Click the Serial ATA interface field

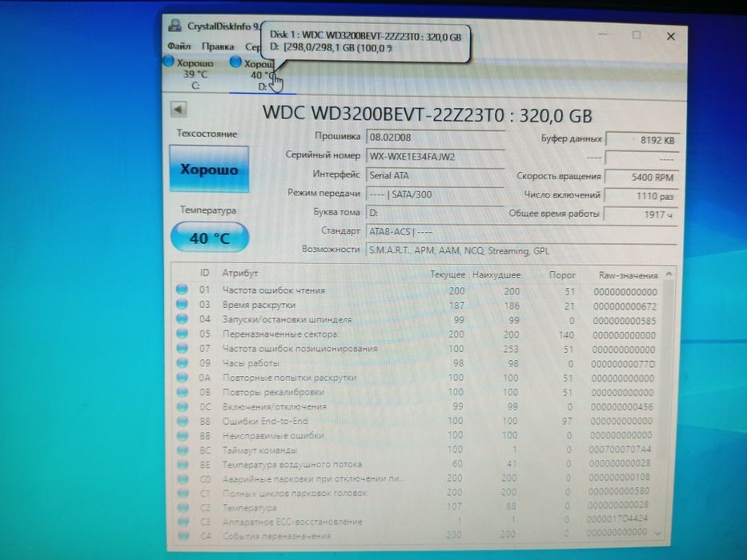[x=435, y=175]
